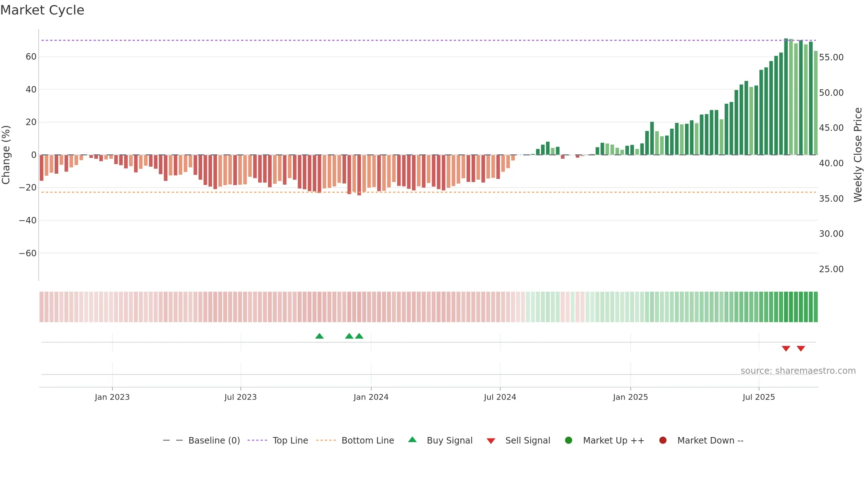The height and width of the screenshot is (488, 868).
Task: Click the 45.00 price axis tick
Action: (x=831, y=128)
